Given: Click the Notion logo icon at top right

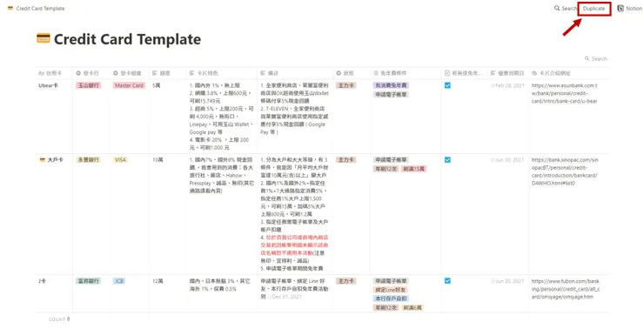Looking at the screenshot, I should pos(621,8).
